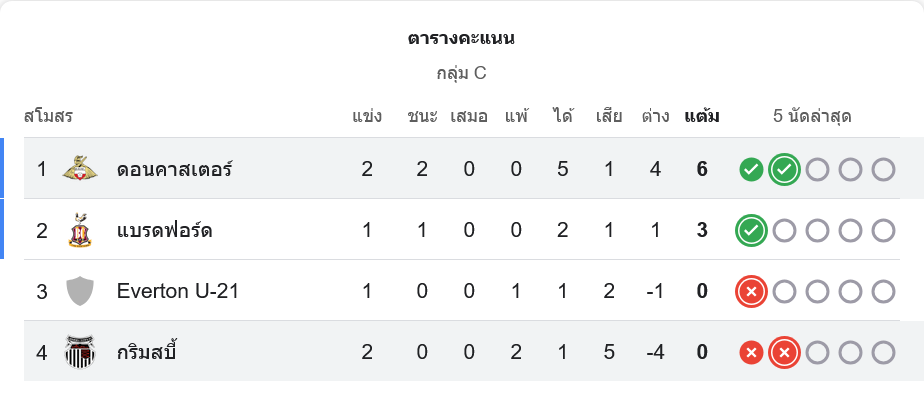Click the 5 นัดล่าสุด column header
Viewport: 924px width, 403px height.
pos(812,116)
